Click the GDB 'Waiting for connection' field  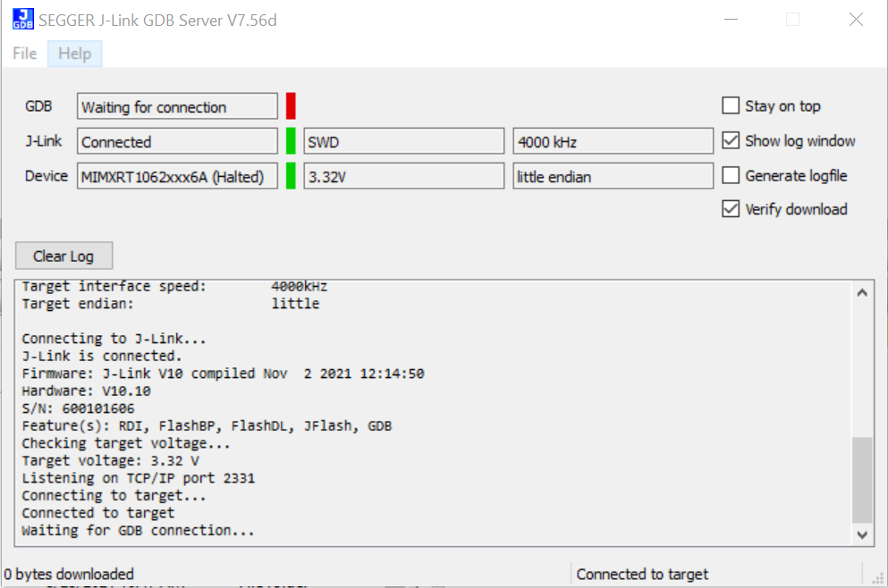[177, 107]
